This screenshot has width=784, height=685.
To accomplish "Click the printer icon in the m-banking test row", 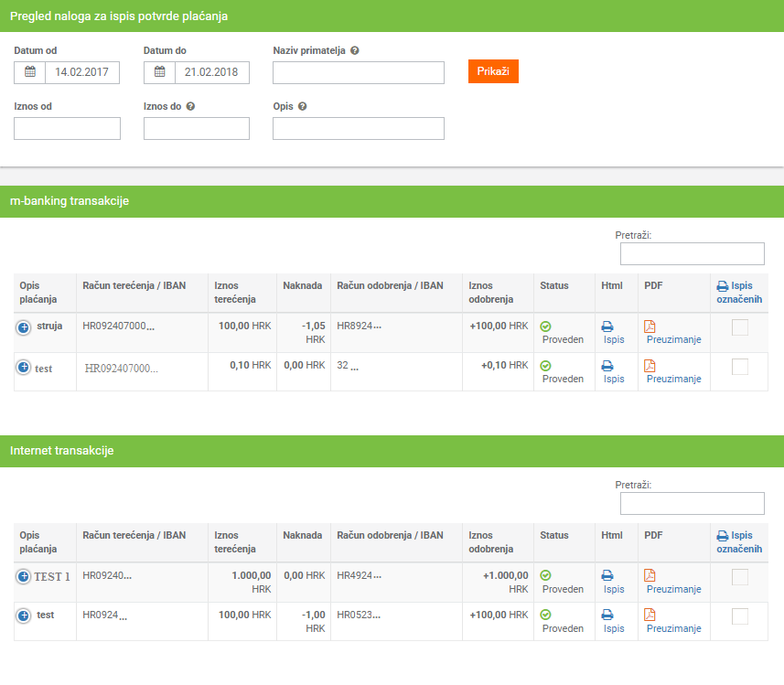I will point(607,366).
